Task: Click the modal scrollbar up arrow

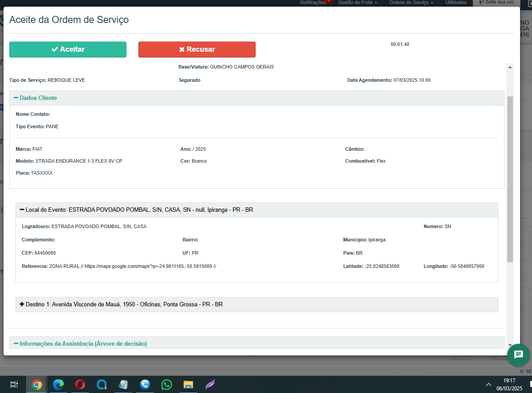Action: click(510, 67)
